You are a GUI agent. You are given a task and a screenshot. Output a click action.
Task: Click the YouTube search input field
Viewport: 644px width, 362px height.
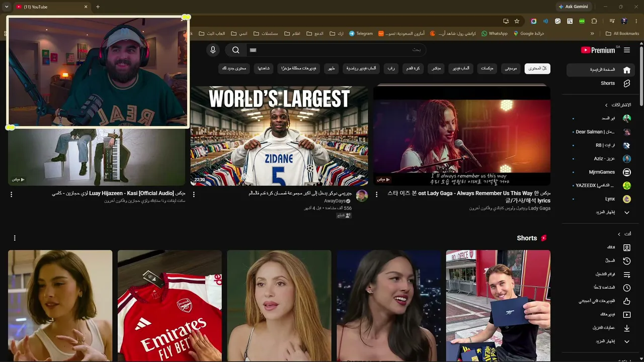tap(336, 50)
